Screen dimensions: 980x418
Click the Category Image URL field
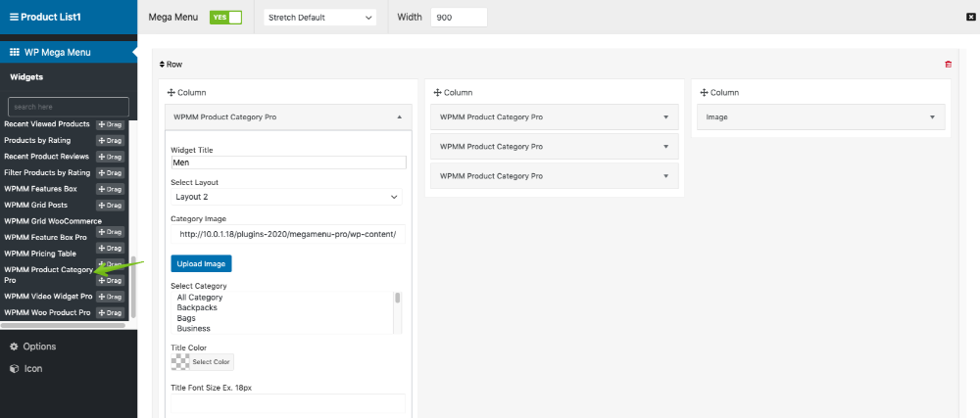coord(288,235)
